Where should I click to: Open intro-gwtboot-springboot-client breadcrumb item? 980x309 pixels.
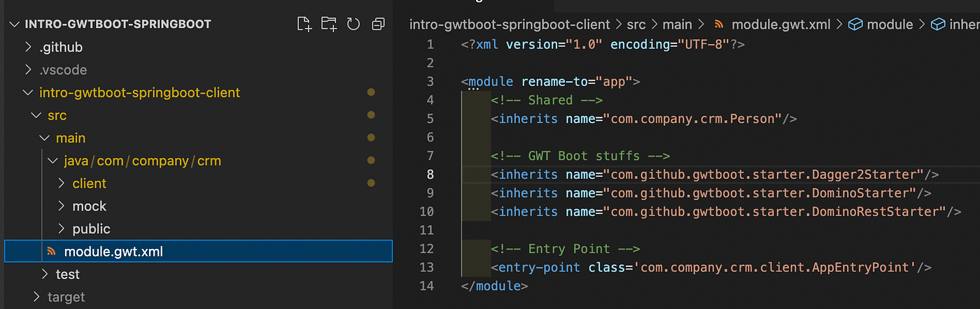click(x=510, y=24)
